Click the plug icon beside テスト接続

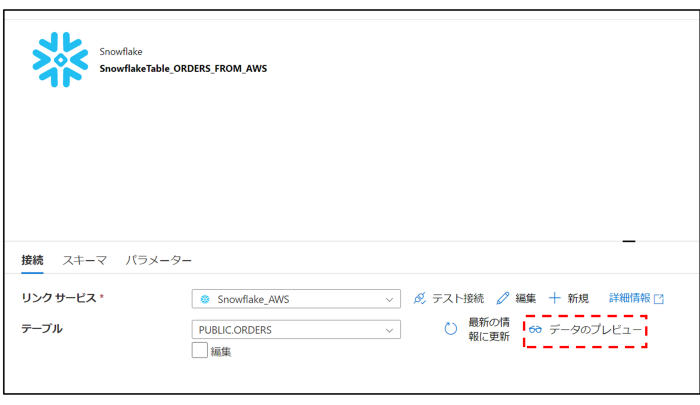tap(420, 298)
